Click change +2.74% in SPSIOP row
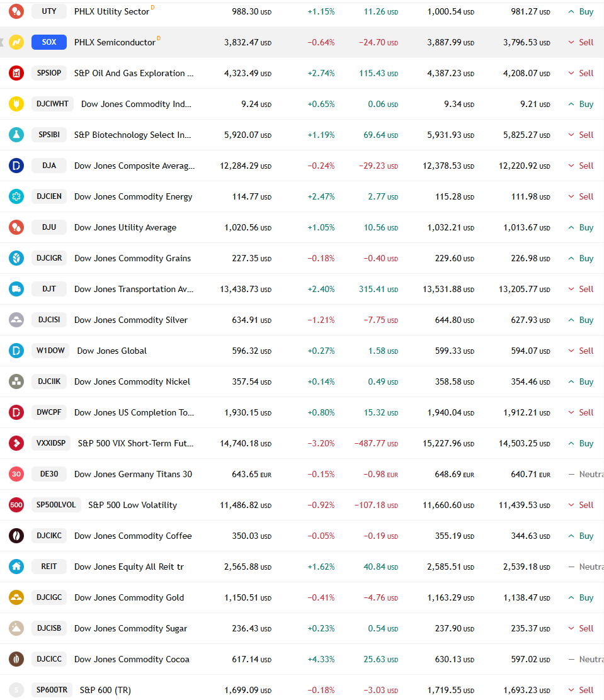 pyautogui.click(x=321, y=73)
